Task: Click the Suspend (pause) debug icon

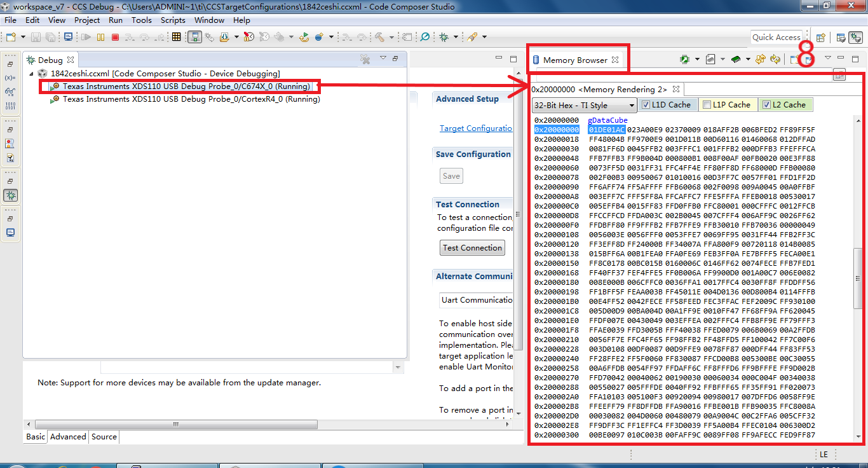Action: point(100,37)
